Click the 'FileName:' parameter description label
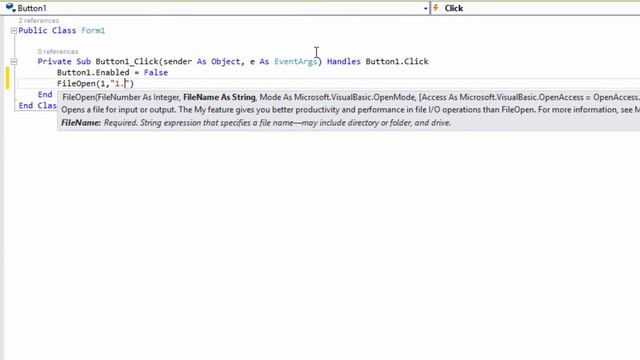Viewport: 640px width, 360px height. click(81, 123)
